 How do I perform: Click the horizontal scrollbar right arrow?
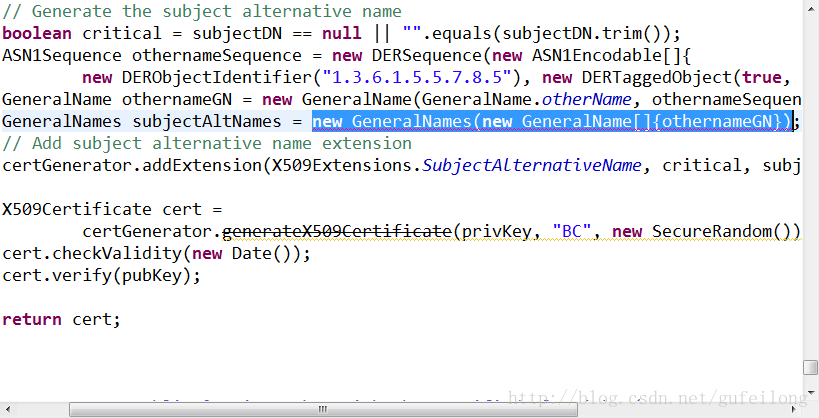point(795,409)
